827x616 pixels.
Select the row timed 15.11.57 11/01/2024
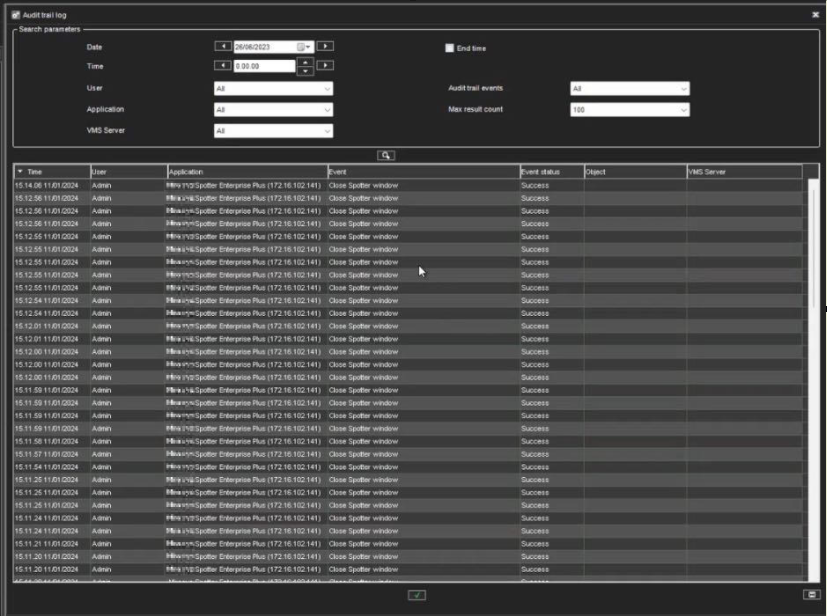(410, 454)
